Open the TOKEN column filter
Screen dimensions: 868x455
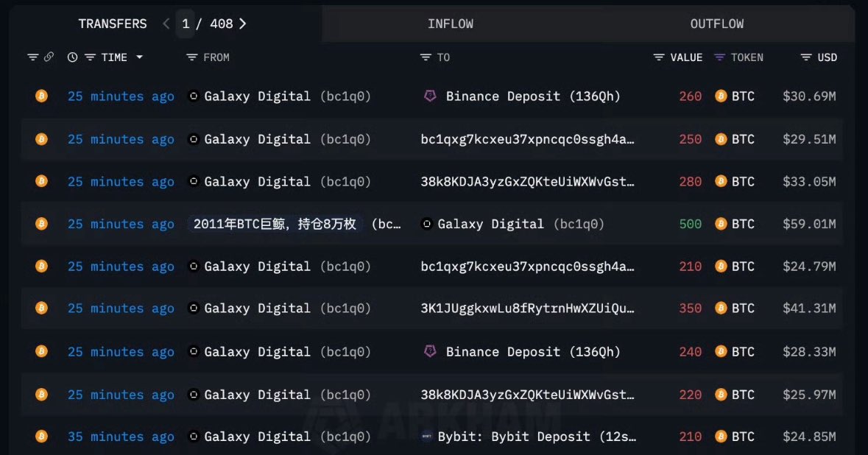coord(720,57)
